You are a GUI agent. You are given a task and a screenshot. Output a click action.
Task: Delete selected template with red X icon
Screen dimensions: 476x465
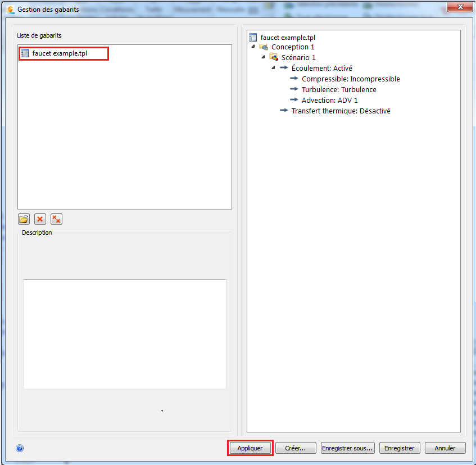[x=40, y=219]
